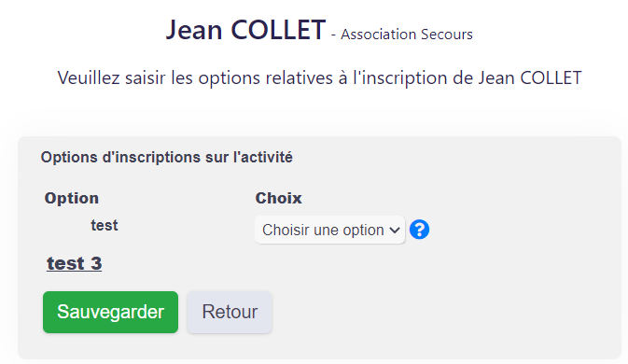Click the word 'Secours' beside the title
628x364 pixels.
pos(447,35)
